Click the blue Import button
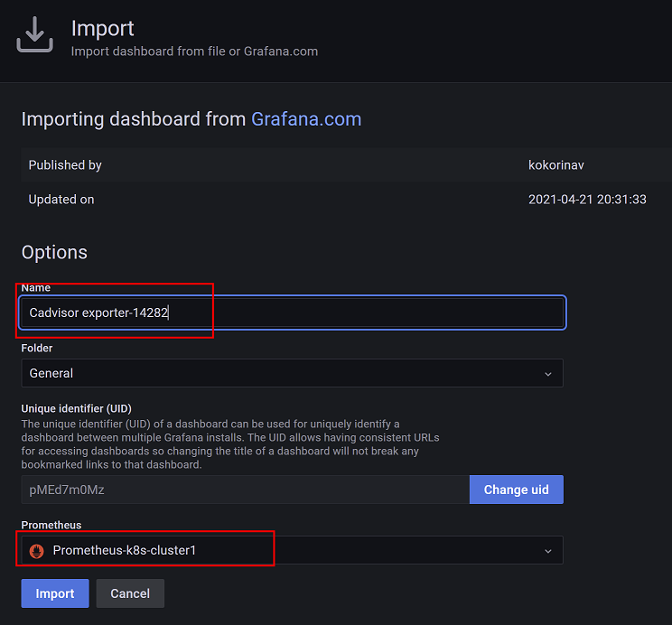The image size is (672, 625). coord(55,593)
